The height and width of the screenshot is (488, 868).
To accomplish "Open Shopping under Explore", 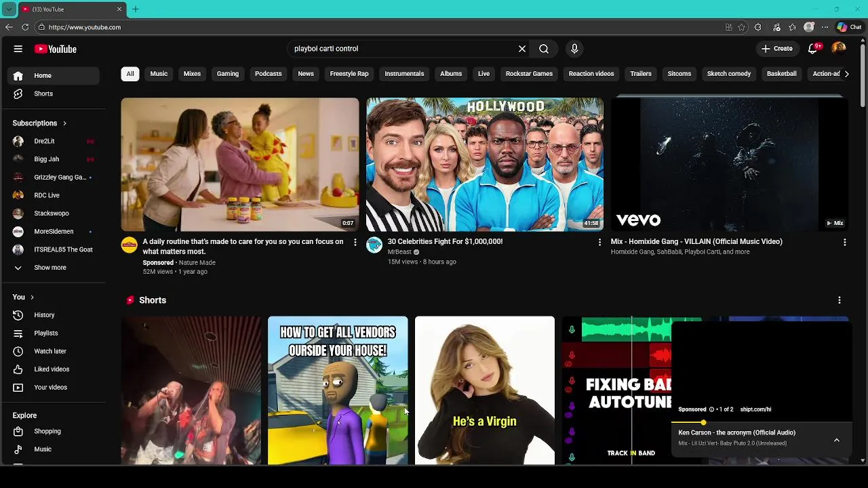I will [53, 431].
